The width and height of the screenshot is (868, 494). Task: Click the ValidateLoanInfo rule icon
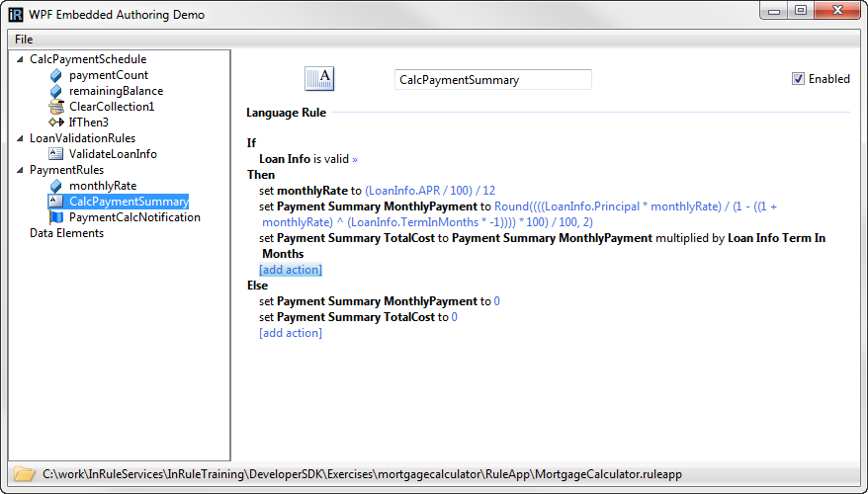56,154
